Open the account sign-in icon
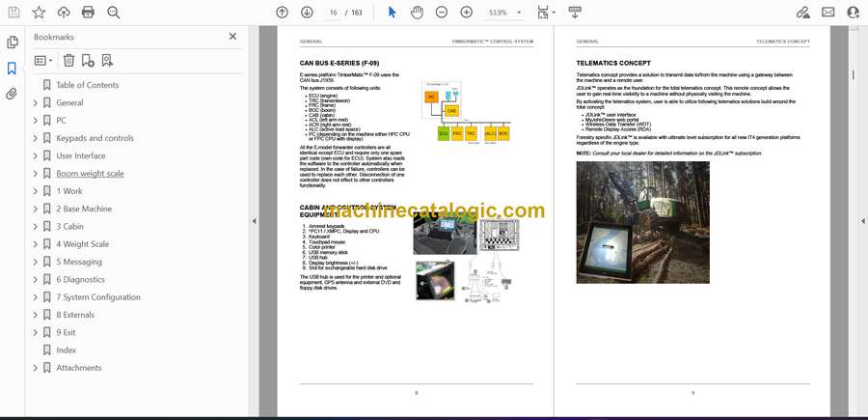This screenshot has width=868, height=420. tap(854, 13)
